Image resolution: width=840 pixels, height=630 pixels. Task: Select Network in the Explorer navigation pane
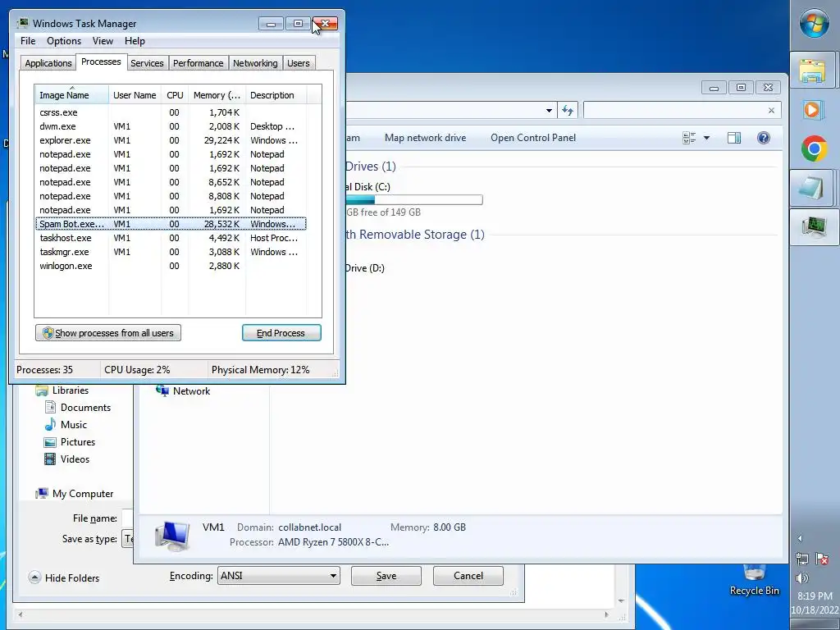point(183,390)
